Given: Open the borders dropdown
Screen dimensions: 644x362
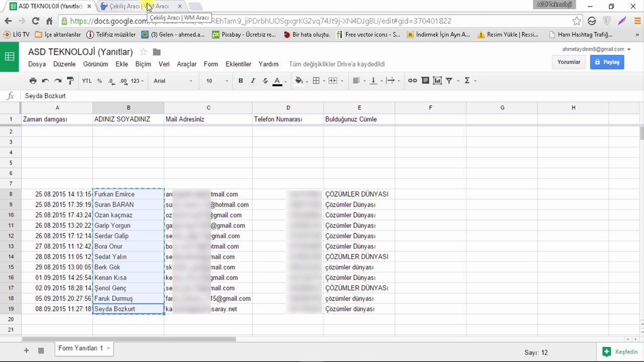Looking at the screenshot, I should [x=317, y=80].
